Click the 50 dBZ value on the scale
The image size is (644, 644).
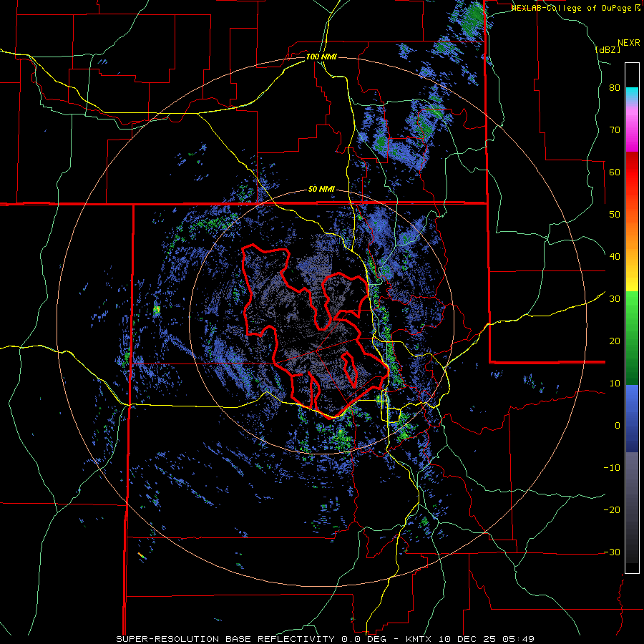point(615,215)
